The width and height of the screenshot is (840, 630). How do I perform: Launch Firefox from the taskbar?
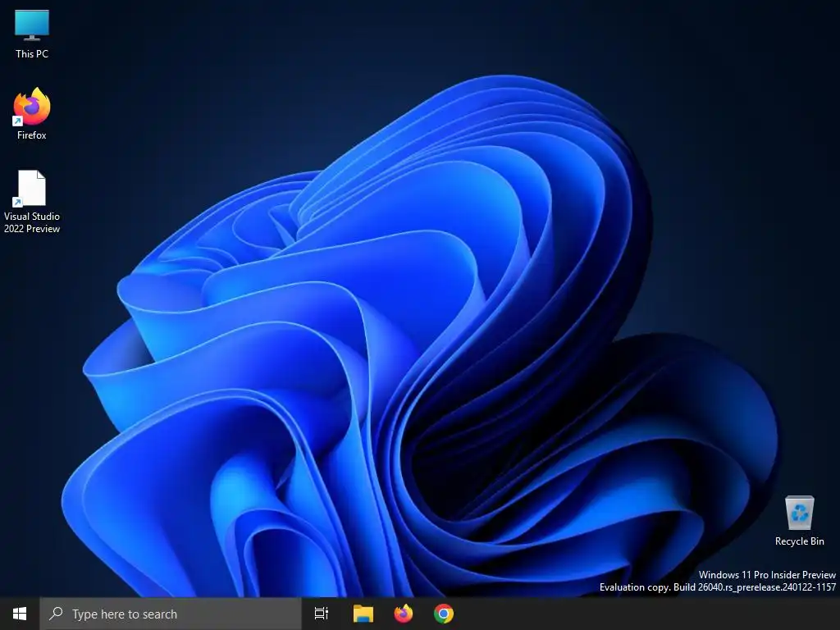tap(404, 614)
